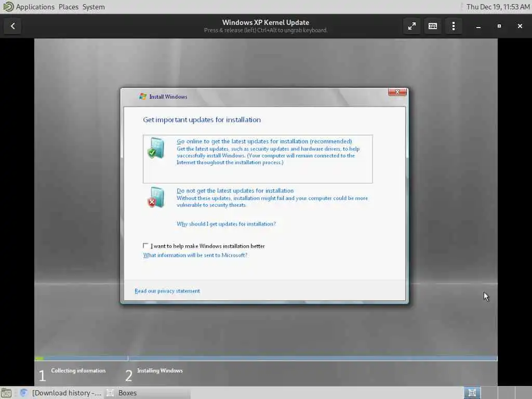532x399 pixels.
Task: Click the Windows XP Kernel Update title
Action: coord(265,22)
